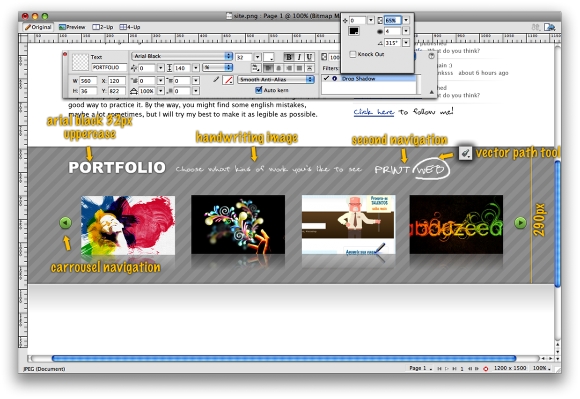Select the cartoon man website thumbnail

click(348, 224)
